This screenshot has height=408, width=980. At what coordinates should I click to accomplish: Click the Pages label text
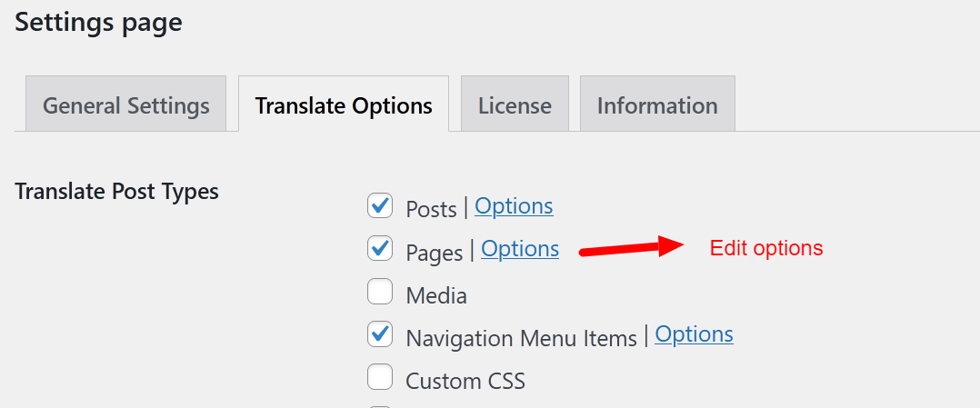click(435, 253)
